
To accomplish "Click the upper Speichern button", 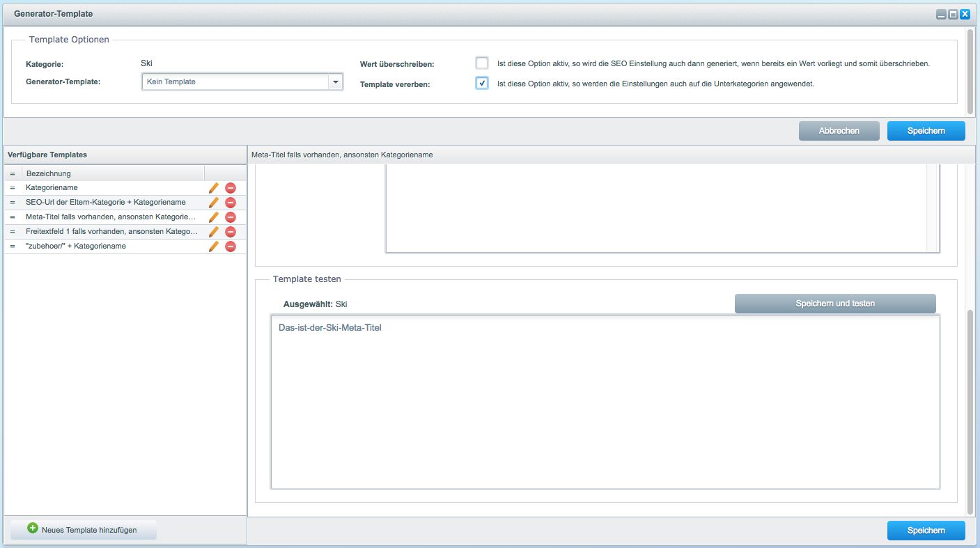I will click(x=926, y=131).
